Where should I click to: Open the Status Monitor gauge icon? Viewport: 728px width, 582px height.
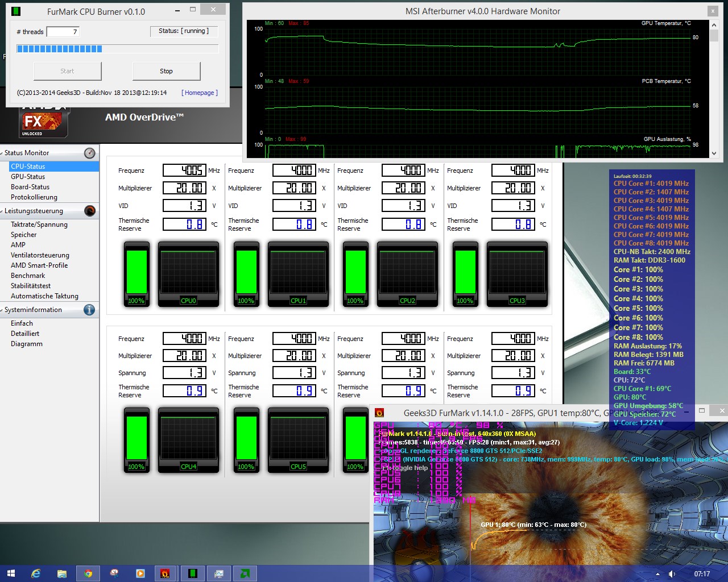click(90, 153)
